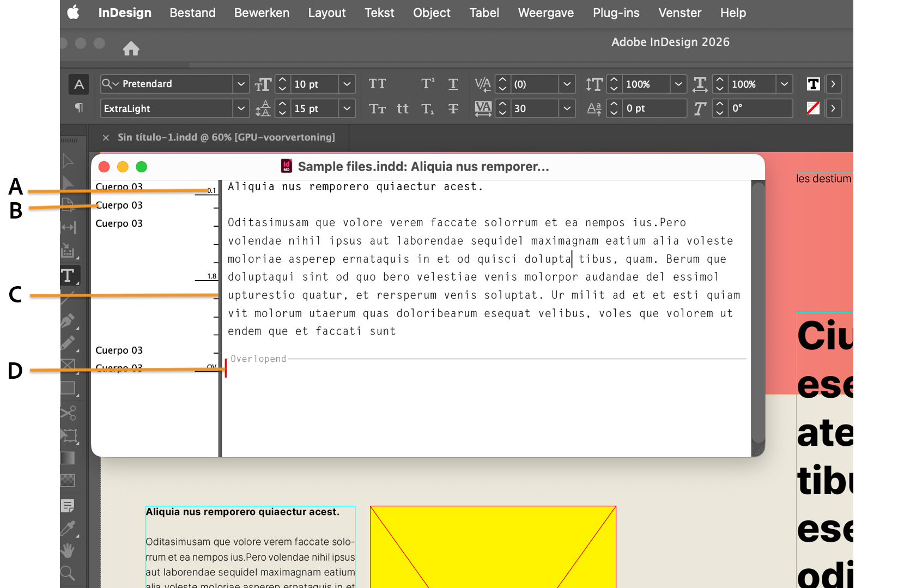
Task: Expand the fill color options arrow
Action: 833,84
